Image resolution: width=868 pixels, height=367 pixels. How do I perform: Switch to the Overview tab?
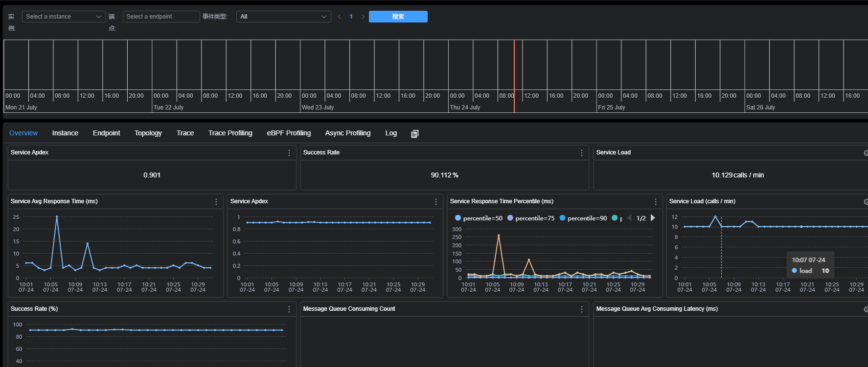(23, 133)
